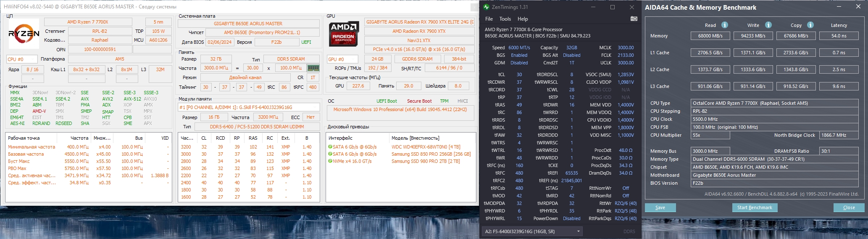This screenshot has height=239, width=868.
Task: Click North Bridge Clock 1866.7 MHz field
Action: click(x=839, y=135)
